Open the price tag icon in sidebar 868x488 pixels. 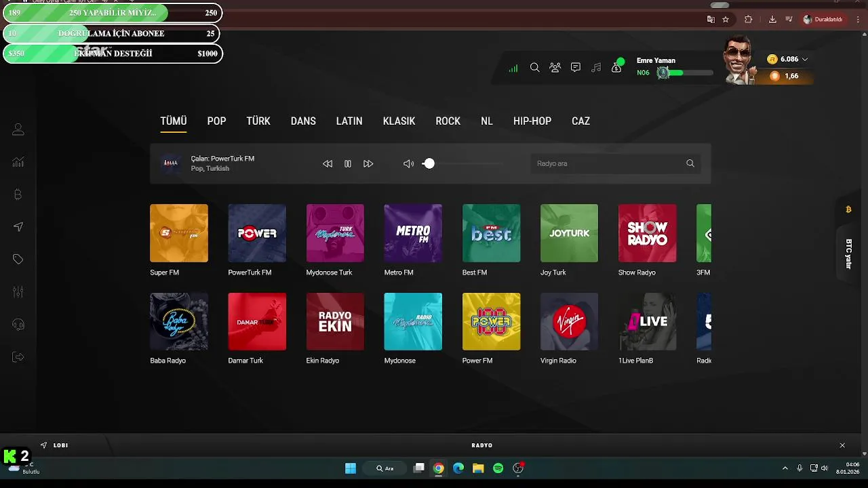pyautogui.click(x=18, y=260)
